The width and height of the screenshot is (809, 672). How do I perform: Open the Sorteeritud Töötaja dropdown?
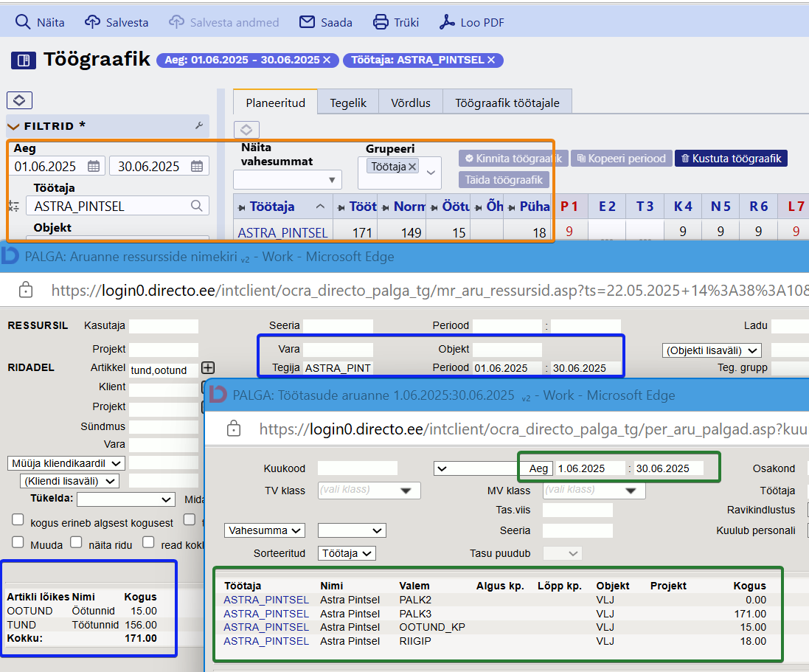click(347, 553)
